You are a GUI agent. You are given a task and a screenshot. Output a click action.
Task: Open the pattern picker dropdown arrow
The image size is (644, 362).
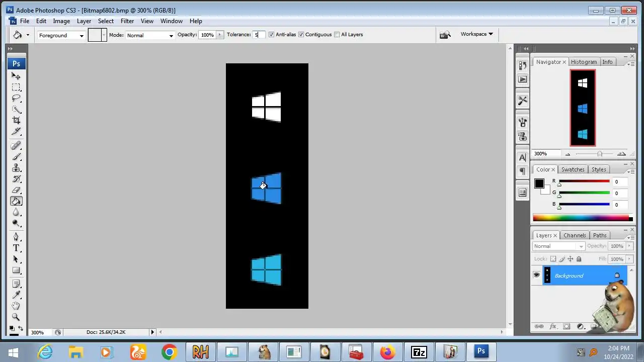point(104,35)
